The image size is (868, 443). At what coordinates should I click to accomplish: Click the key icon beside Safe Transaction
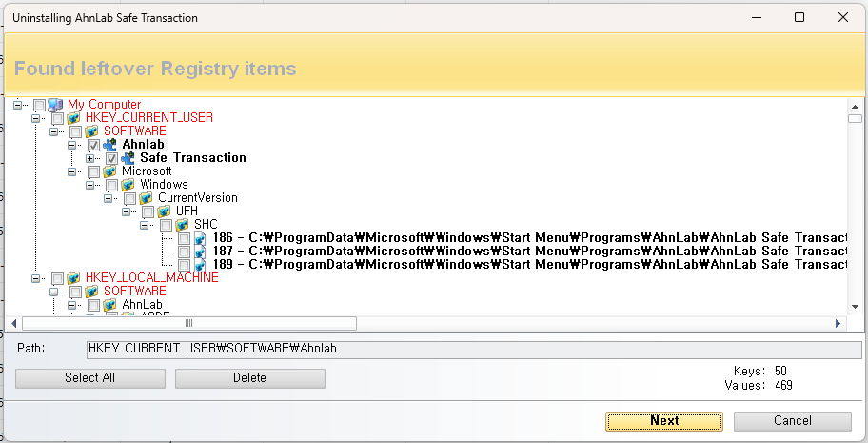point(128,158)
